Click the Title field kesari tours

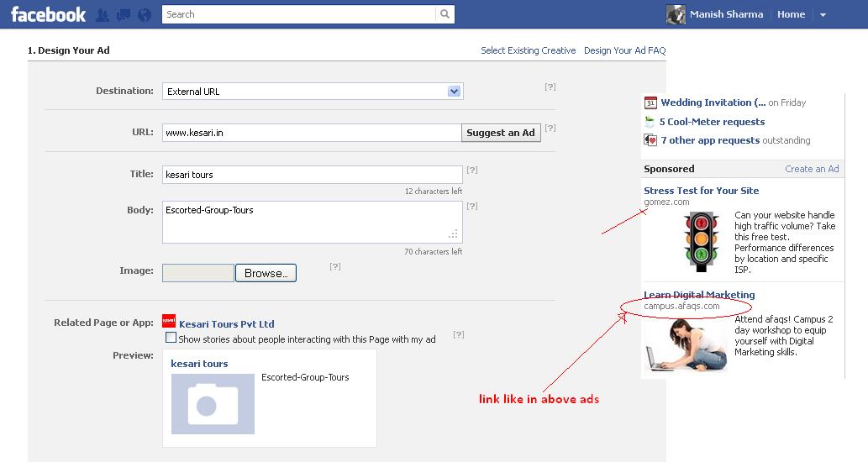coord(313,175)
